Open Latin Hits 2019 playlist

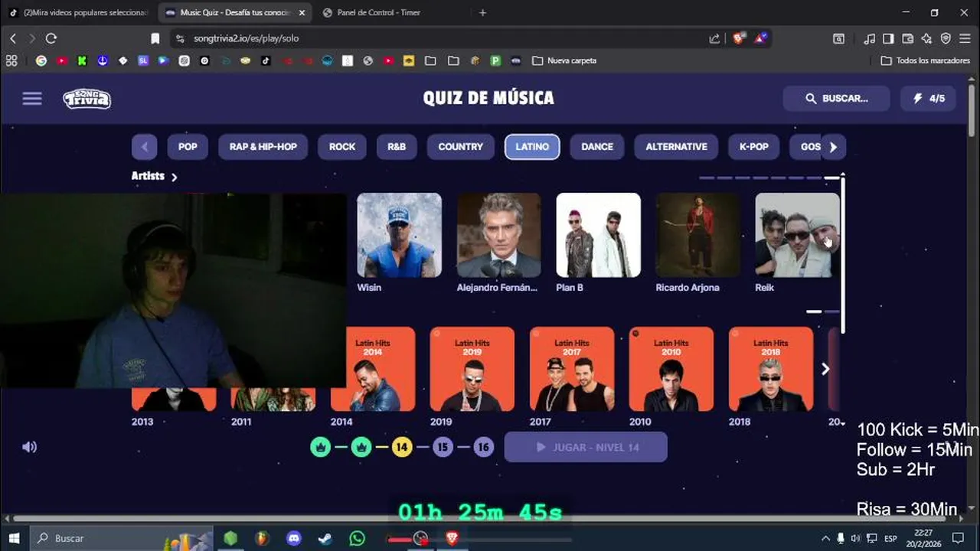[472, 369]
